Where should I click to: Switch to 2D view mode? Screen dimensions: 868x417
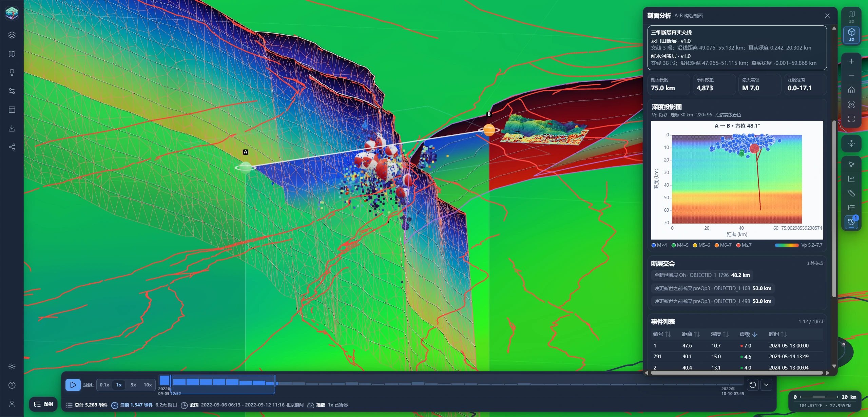pos(851,16)
